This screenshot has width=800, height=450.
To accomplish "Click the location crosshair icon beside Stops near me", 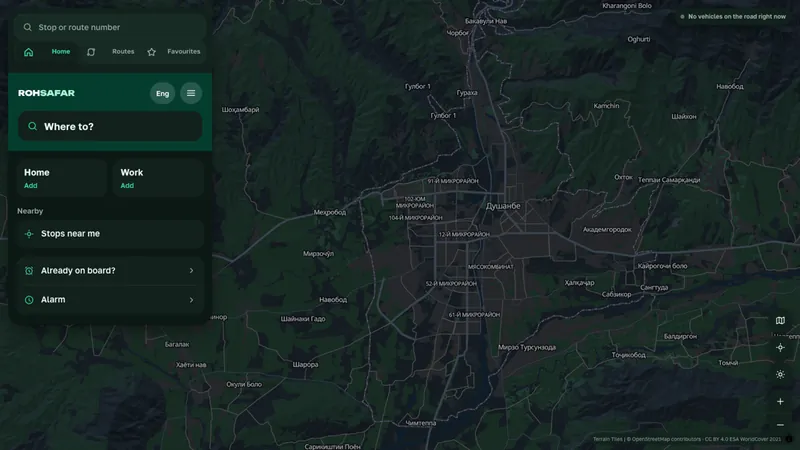I will pos(29,234).
